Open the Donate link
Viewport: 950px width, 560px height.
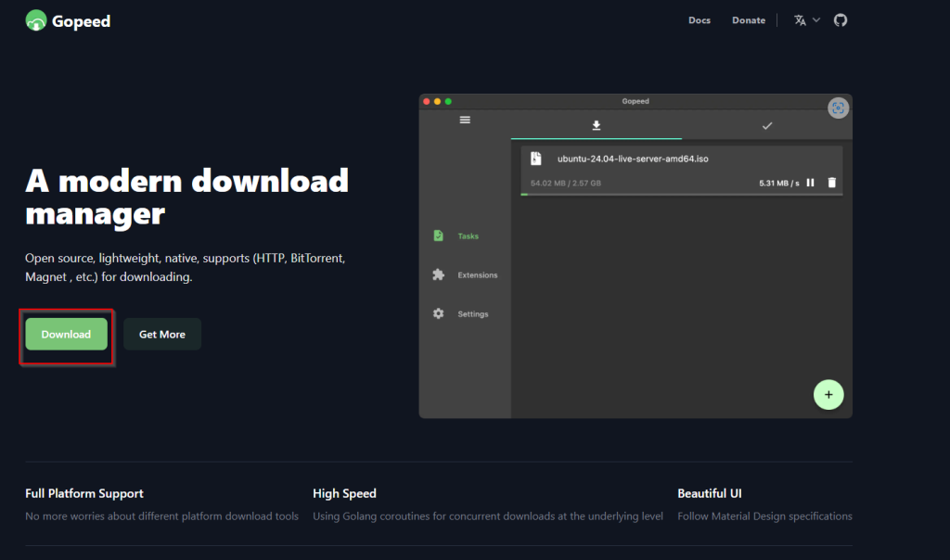749,20
